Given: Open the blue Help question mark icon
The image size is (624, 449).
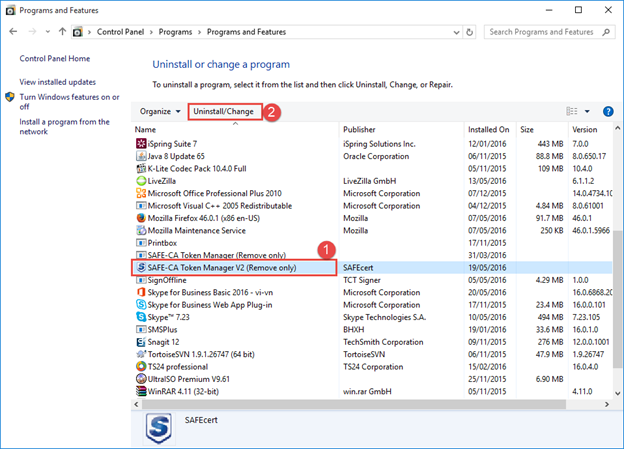Looking at the screenshot, I should (x=608, y=111).
